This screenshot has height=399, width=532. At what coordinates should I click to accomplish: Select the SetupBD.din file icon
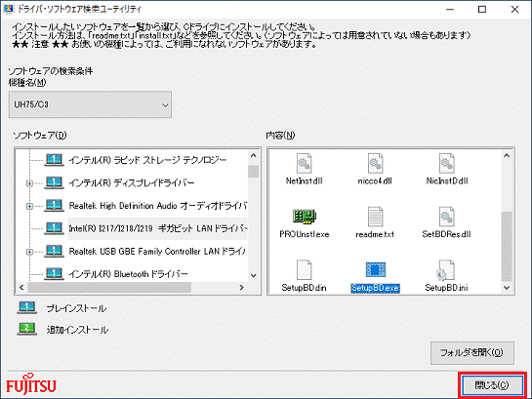[304, 270]
